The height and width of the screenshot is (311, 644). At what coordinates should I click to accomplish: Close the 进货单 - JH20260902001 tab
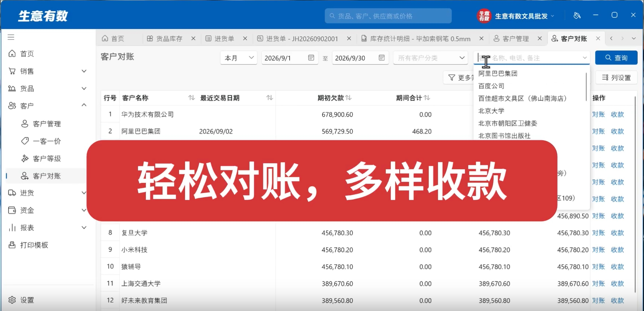(x=349, y=38)
